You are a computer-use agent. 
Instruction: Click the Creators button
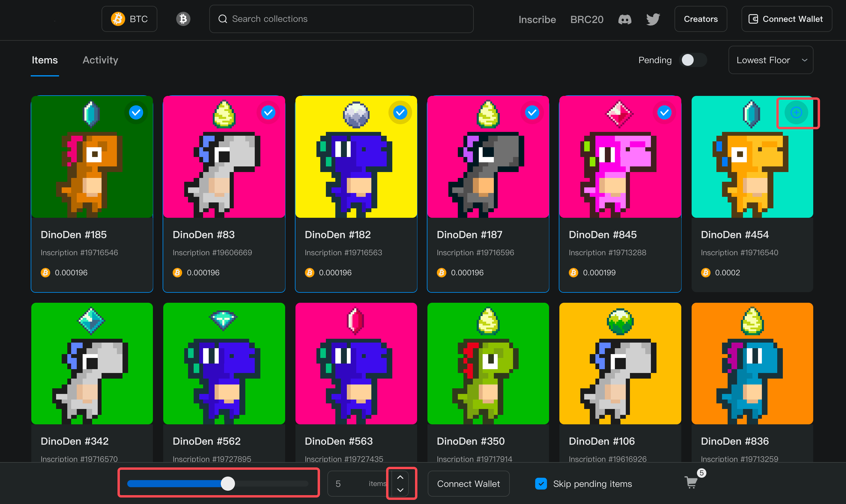700,19
